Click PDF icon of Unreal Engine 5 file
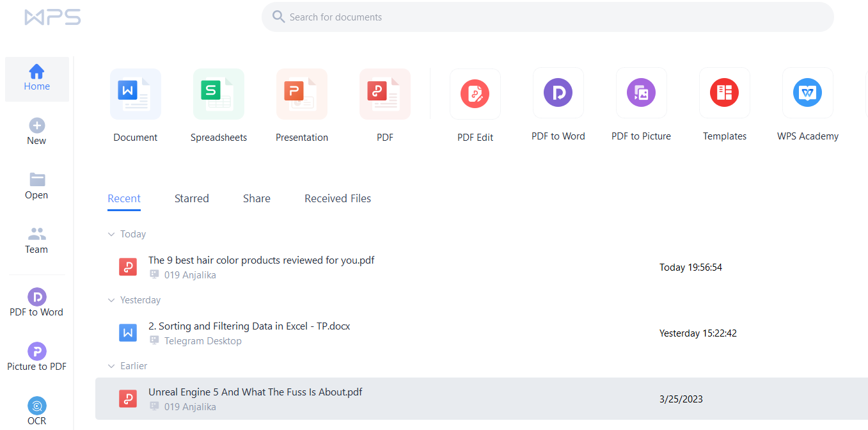The height and width of the screenshot is (430, 868). (x=128, y=399)
